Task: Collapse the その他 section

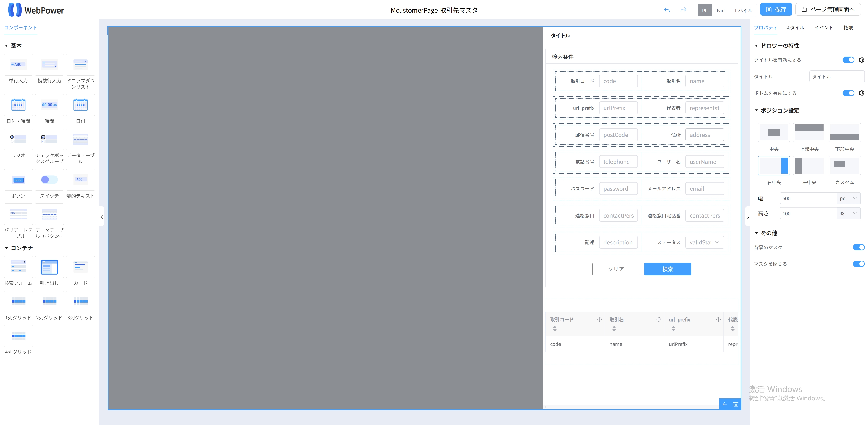Action: point(756,233)
